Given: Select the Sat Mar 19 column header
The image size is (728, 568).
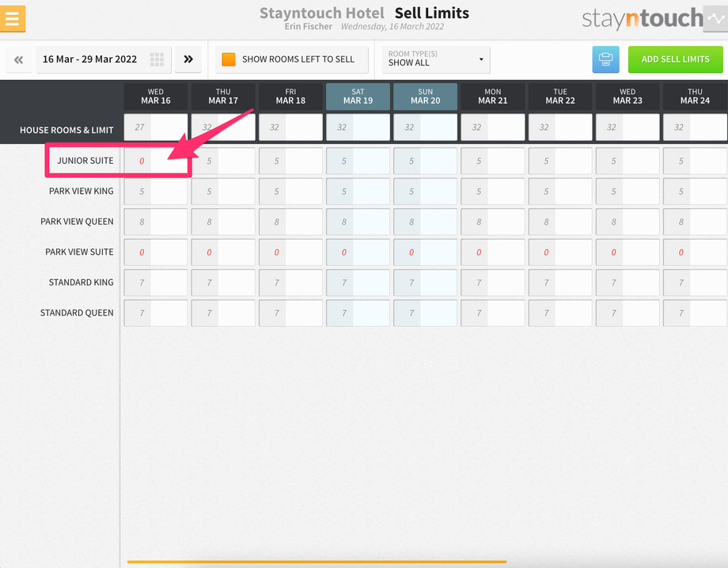Looking at the screenshot, I should 358,97.
